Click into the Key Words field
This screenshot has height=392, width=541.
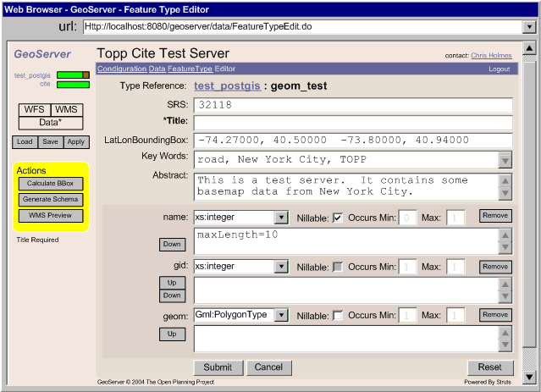346,160
